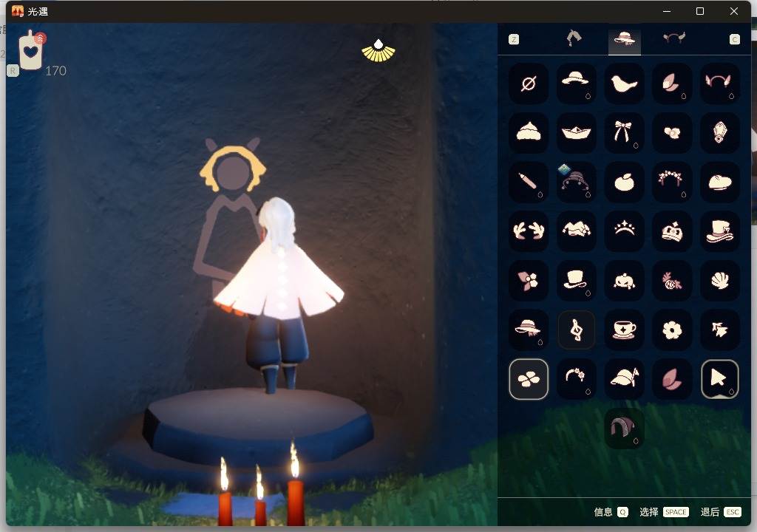757x532 pixels.
Task: Equip the flower crown headband
Action: [x=671, y=182]
